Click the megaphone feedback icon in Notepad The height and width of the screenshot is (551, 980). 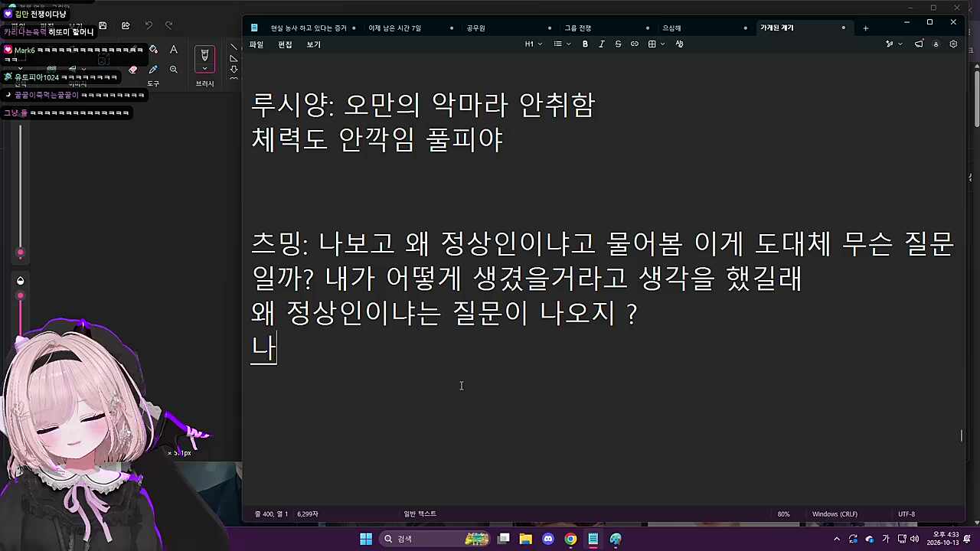click(x=919, y=44)
